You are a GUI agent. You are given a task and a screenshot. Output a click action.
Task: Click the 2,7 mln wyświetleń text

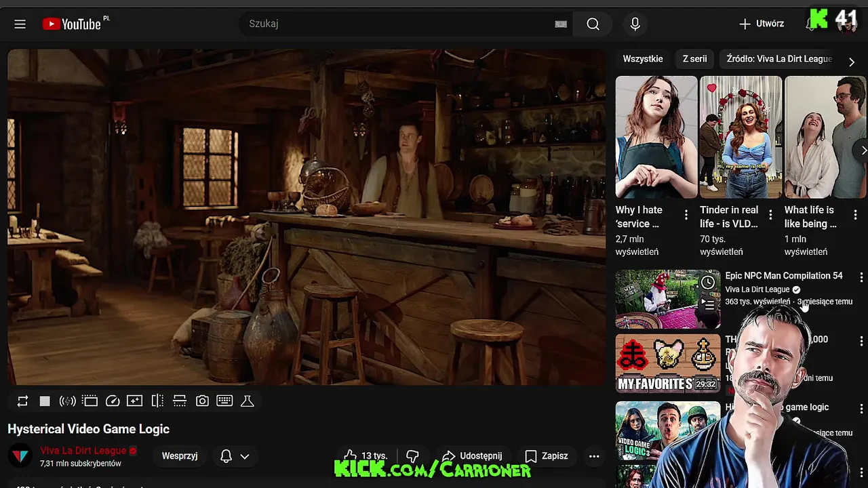point(637,245)
